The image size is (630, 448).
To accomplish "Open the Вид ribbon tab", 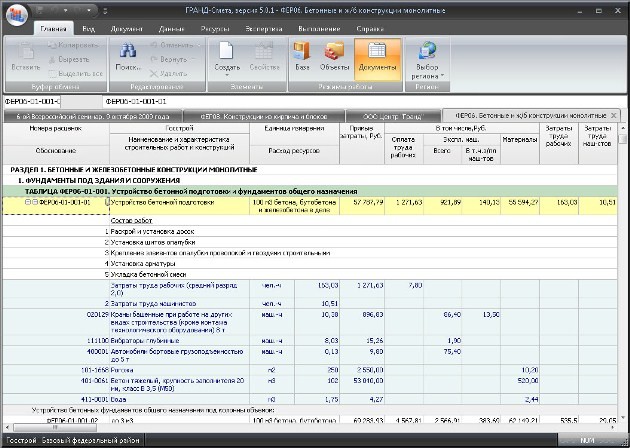I will pos(88,29).
